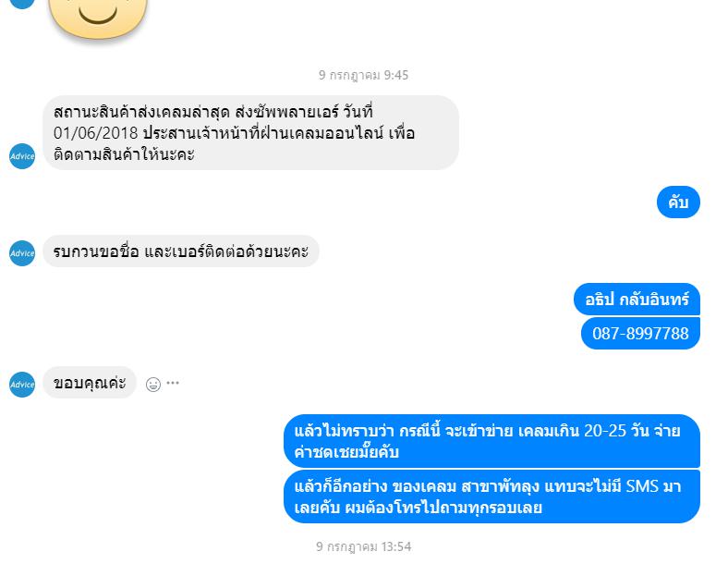Click the message about เคลมเกิน 20-25 วัน
The height and width of the screenshot is (564, 728).
(x=492, y=441)
